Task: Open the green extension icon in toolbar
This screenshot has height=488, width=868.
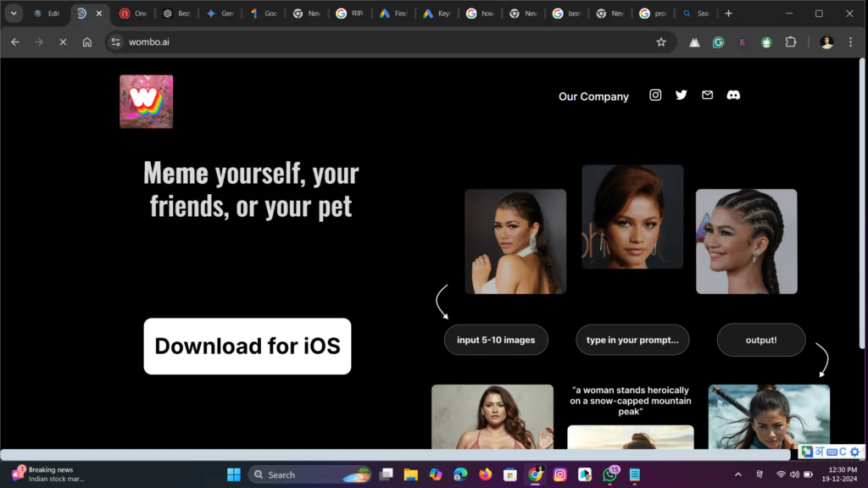Action: pyautogui.click(x=766, y=42)
